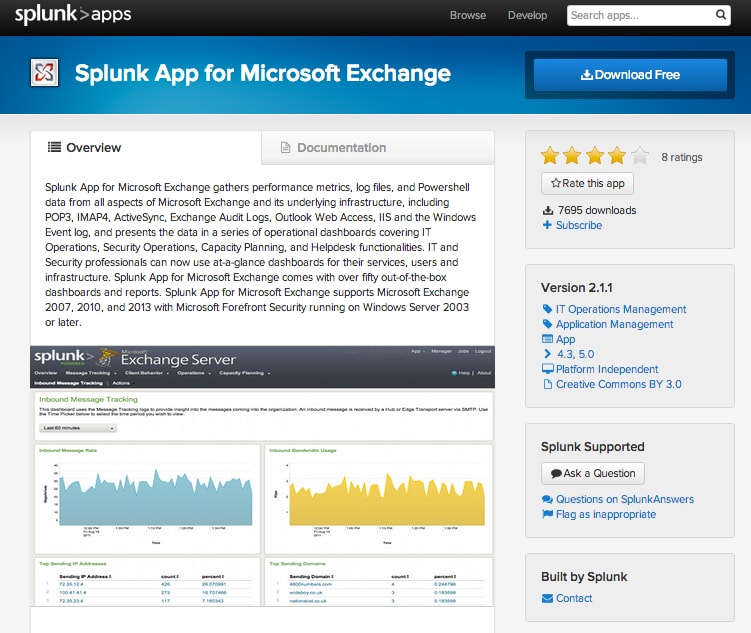Viewport: 751px width, 633px height.
Task: Select the fourth rating star
Action: tap(617, 156)
